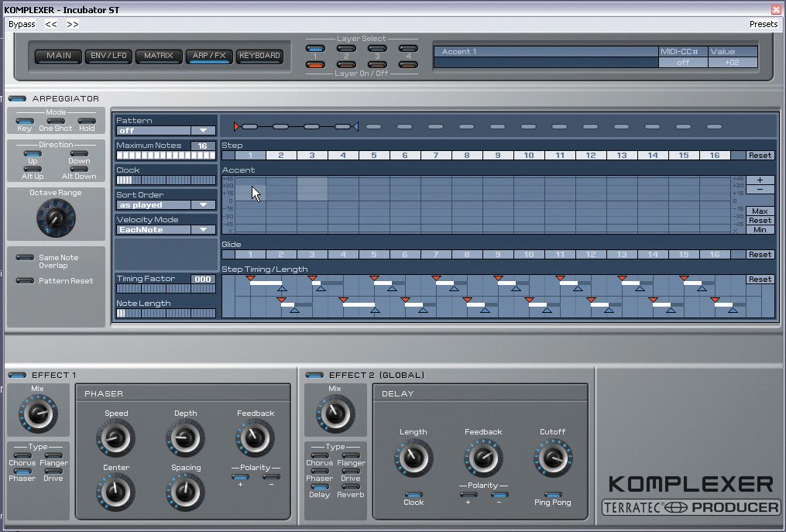Click Reset button for Step Timing/Length
The image size is (786, 532).
(760, 280)
